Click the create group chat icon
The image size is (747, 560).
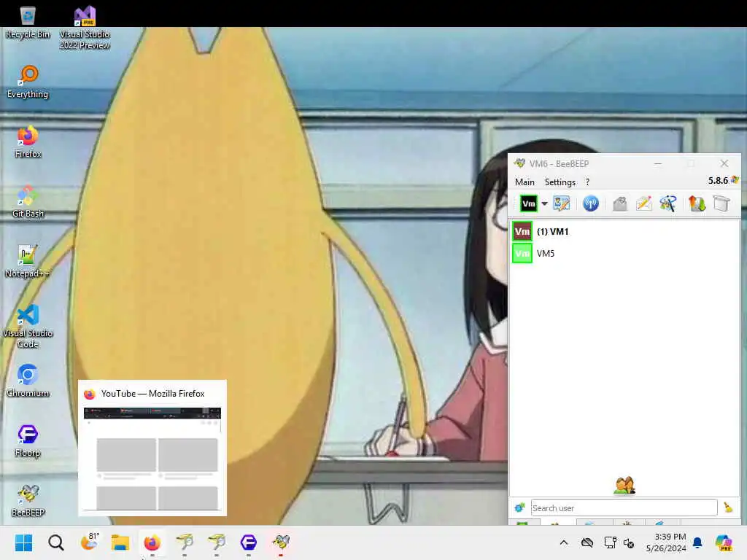click(x=668, y=204)
